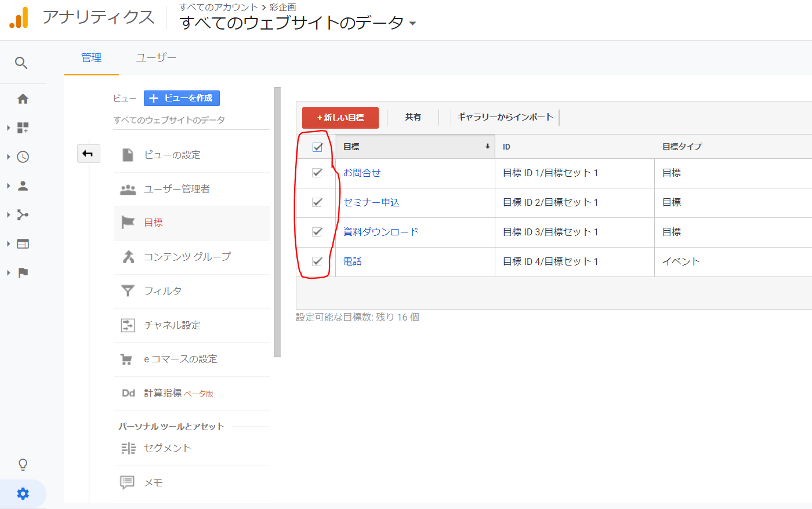
Task: Open 計算指標 menu item
Action: coord(191,393)
